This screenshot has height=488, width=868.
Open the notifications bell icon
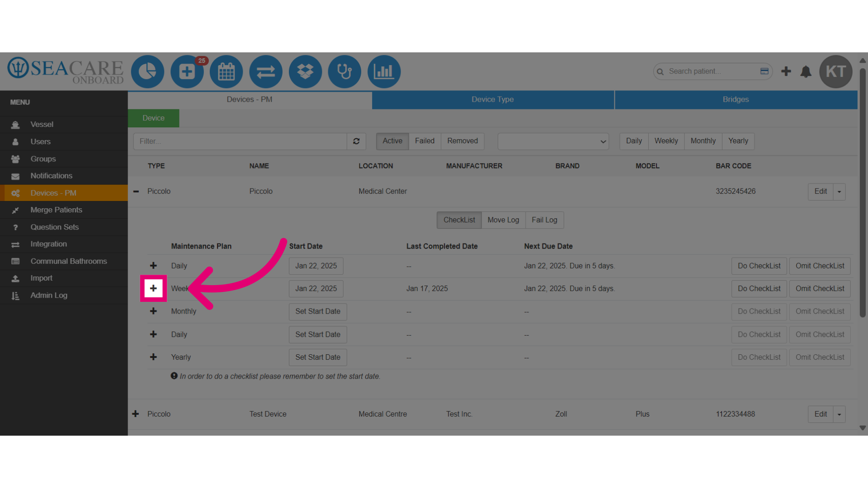[x=806, y=71]
